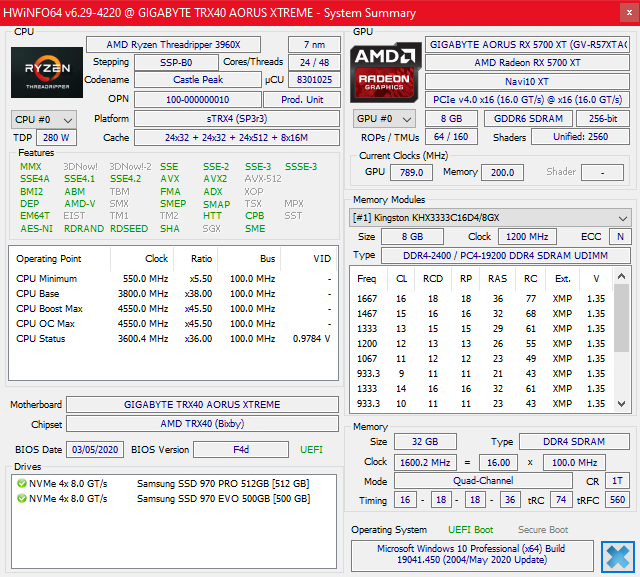640x577 pixels.
Task: Click the AMD Radeon RX 5700 XT field
Action: coord(527,62)
